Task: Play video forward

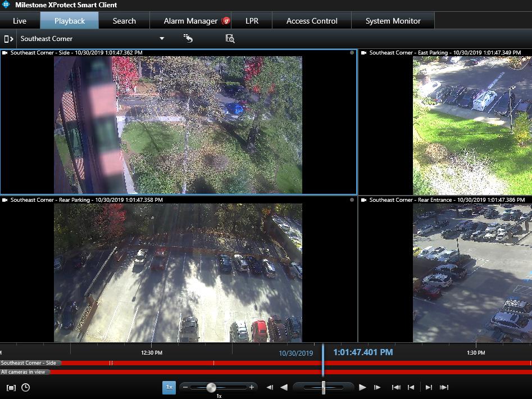Action: 362,387
